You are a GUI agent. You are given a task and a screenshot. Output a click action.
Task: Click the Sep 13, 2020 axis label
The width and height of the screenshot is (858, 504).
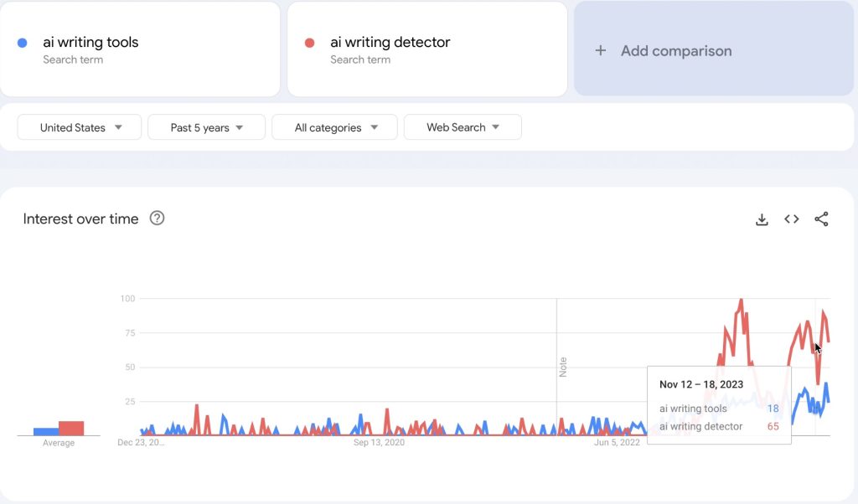379,443
